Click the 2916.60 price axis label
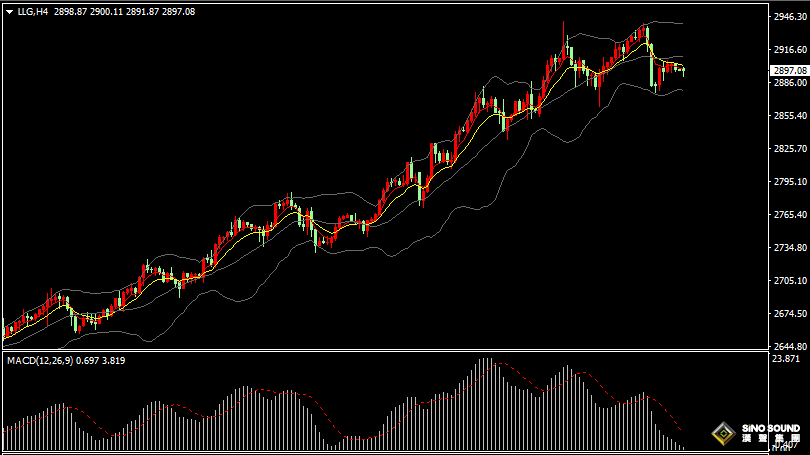 [x=788, y=50]
